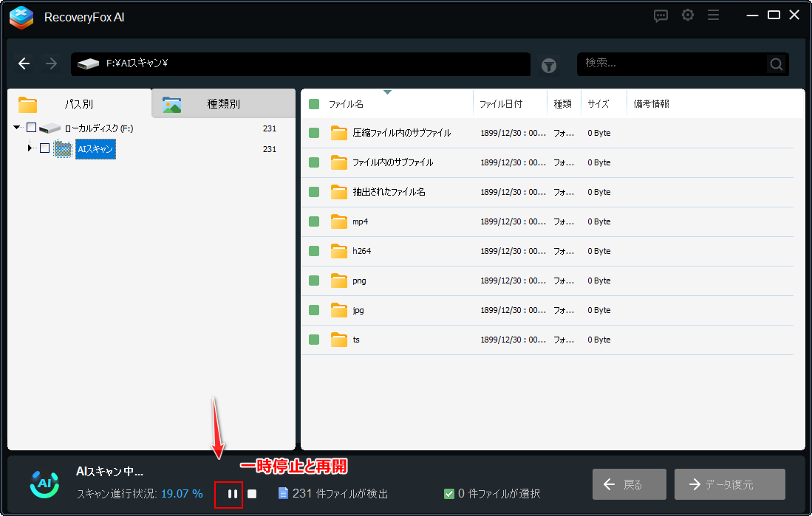Click the 戻る button
The image size is (812, 516).
pos(630,484)
